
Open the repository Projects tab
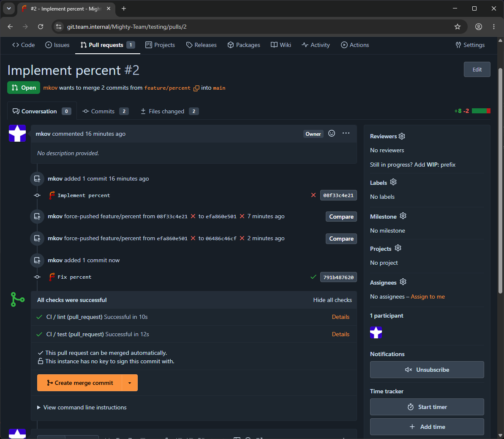(160, 45)
